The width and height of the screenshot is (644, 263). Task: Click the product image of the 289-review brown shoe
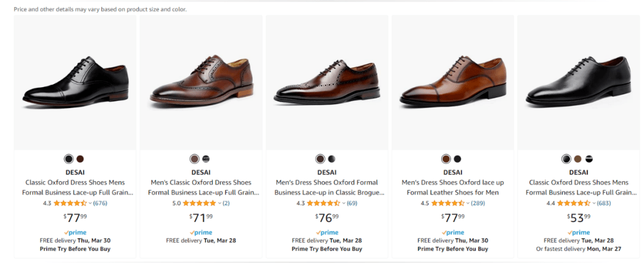pos(453,83)
